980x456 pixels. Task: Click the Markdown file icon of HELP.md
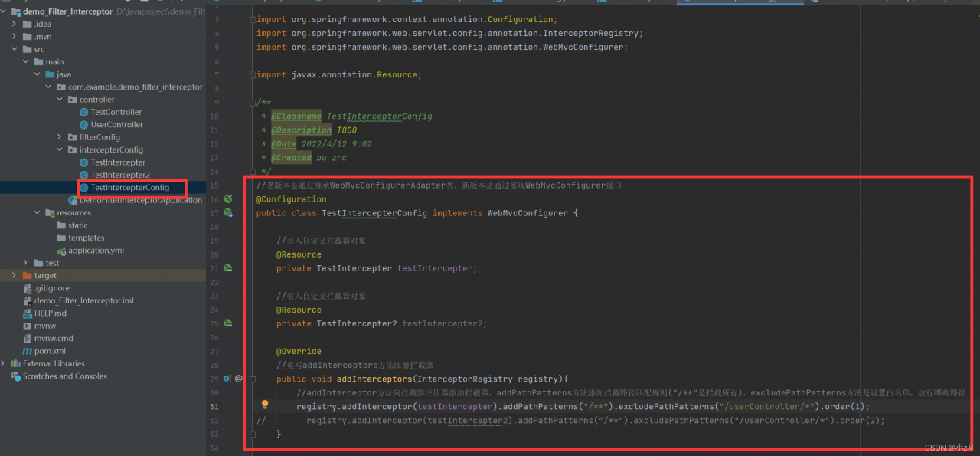click(x=28, y=313)
